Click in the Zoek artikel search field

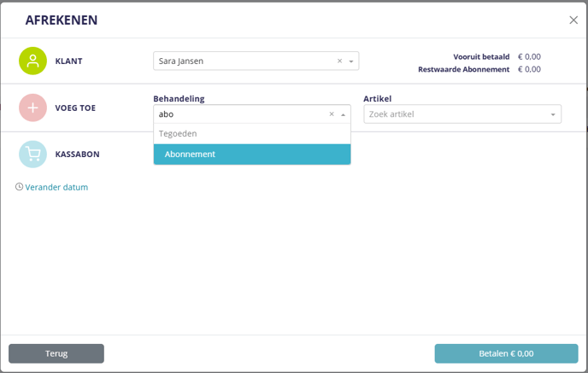[x=453, y=114]
